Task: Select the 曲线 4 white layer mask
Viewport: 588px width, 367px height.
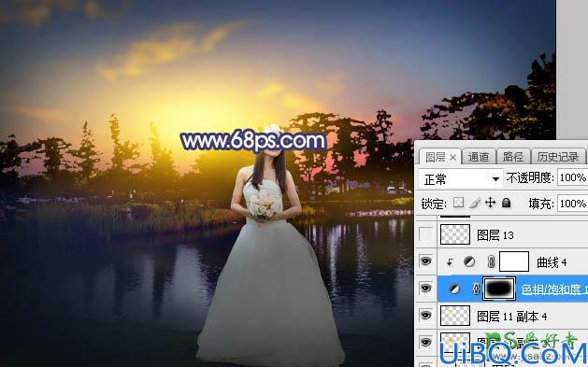Action: [514, 261]
